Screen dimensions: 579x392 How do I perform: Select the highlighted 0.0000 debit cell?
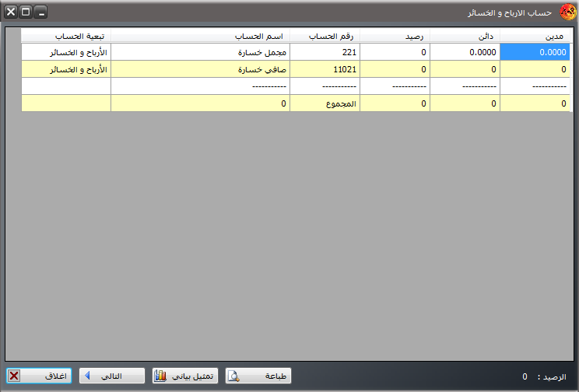[x=535, y=51]
